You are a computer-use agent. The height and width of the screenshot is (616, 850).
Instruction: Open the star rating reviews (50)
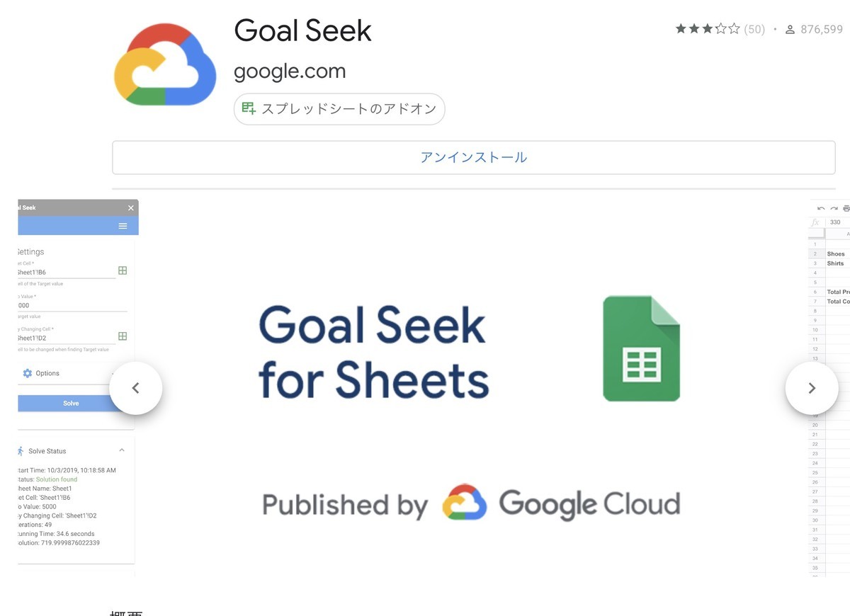tap(720, 29)
